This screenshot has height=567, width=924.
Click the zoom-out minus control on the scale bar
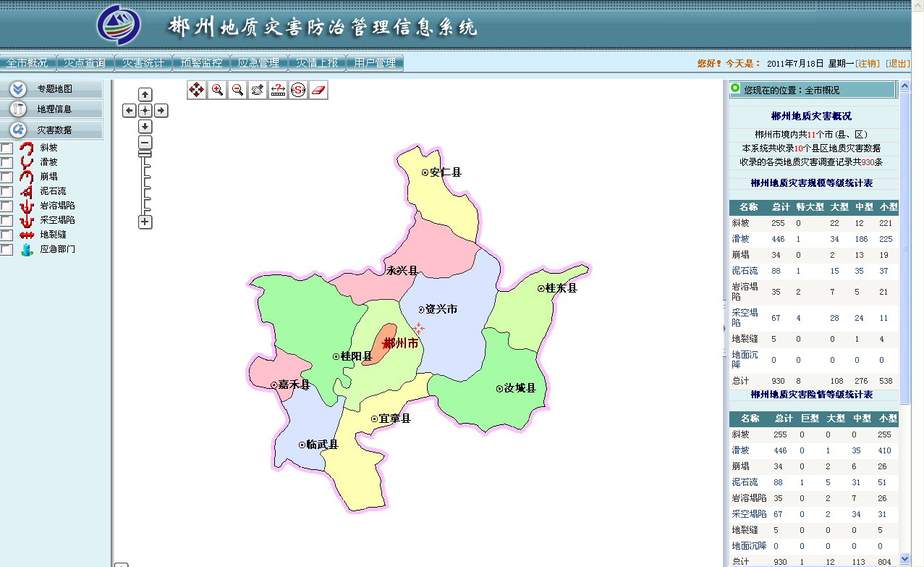(145, 142)
